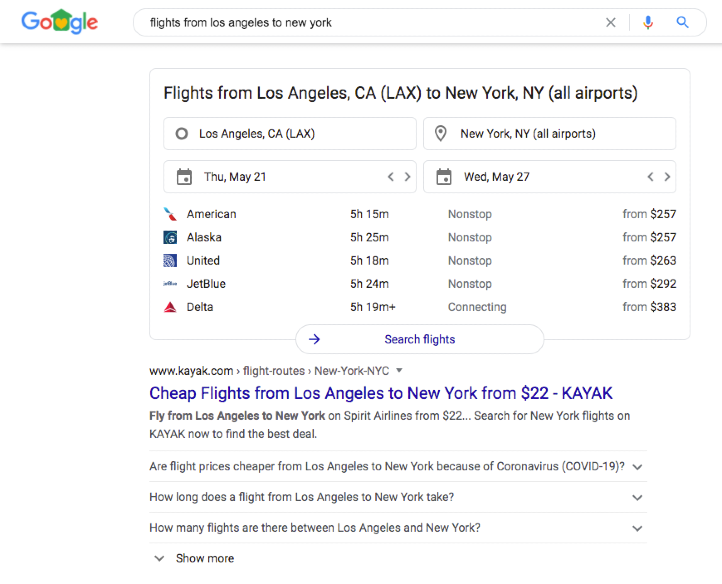Expand How long does a flight take question
This screenshot has height=584, width=722.
(398, 497)
